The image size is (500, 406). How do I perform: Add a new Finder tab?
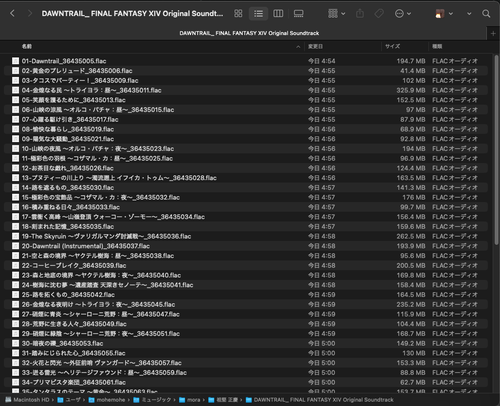point(493,33)
